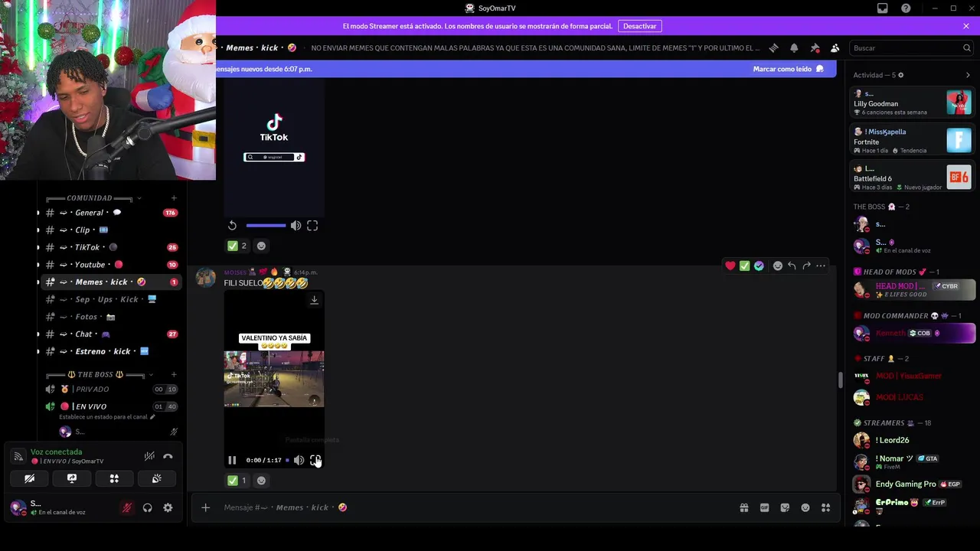This screenshot has width=980, height=551.
Task: Collapse the COMUNIDAD category
Action: click(92, 198)
